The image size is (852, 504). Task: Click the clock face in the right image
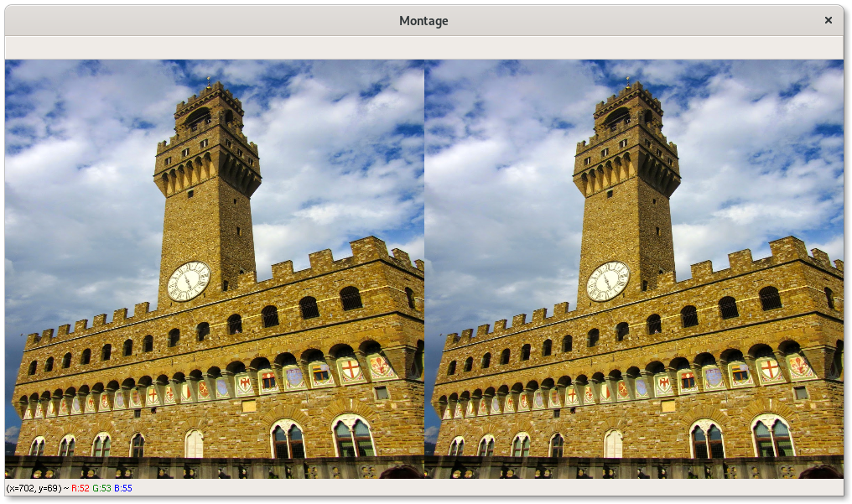(x=608, y=281)
